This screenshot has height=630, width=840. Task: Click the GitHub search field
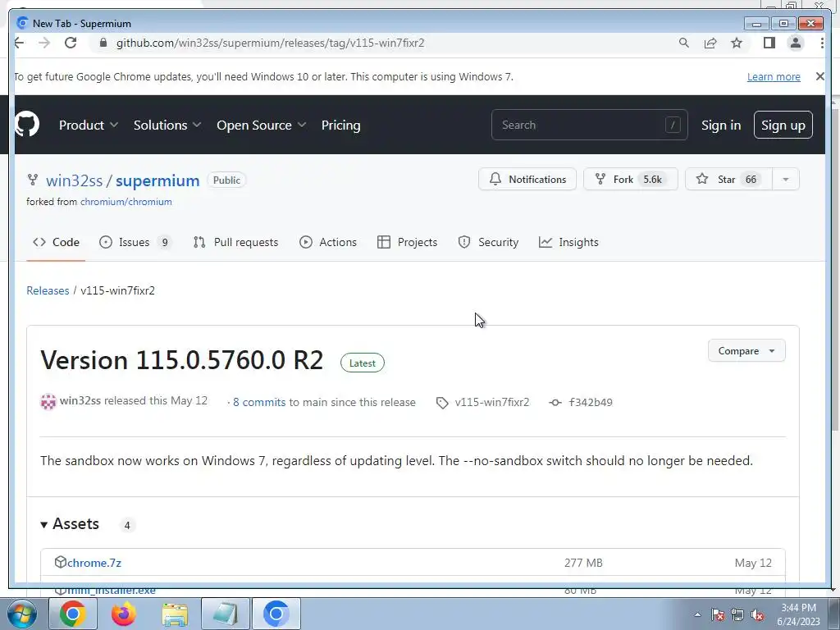pos(589,125)
